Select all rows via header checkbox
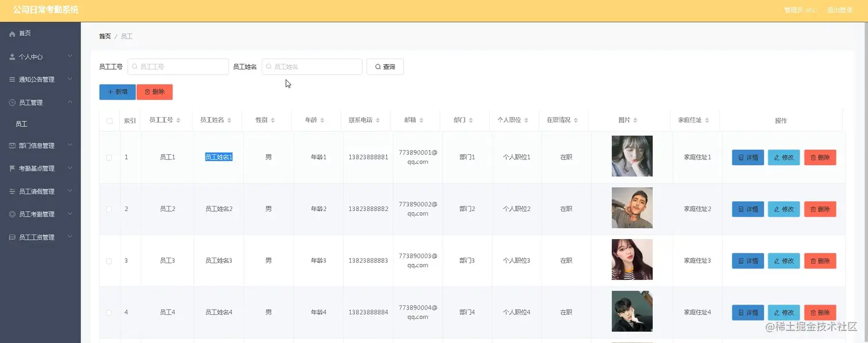The height and width of the screenshot is (343, 868). (x=110, y=121)
